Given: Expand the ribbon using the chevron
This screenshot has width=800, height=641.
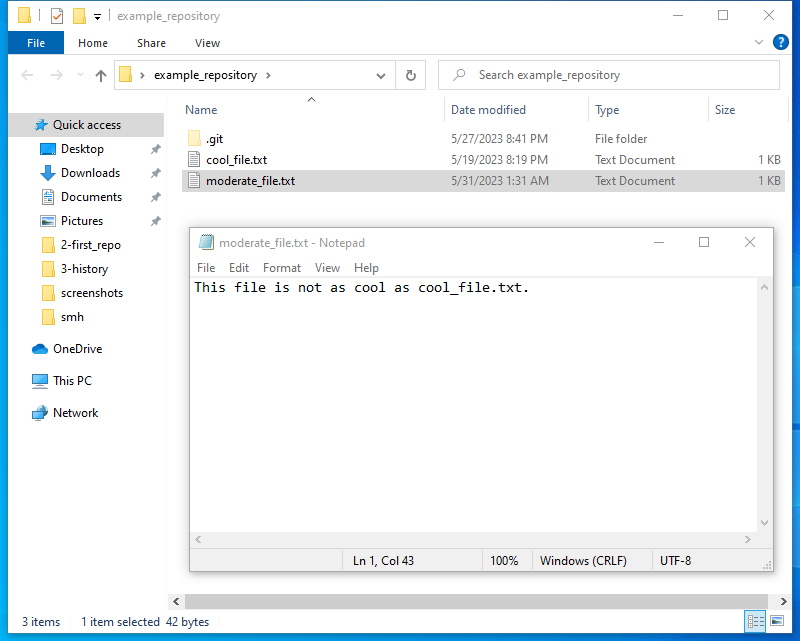Looking at the screenshot, I should pos(759,42).
